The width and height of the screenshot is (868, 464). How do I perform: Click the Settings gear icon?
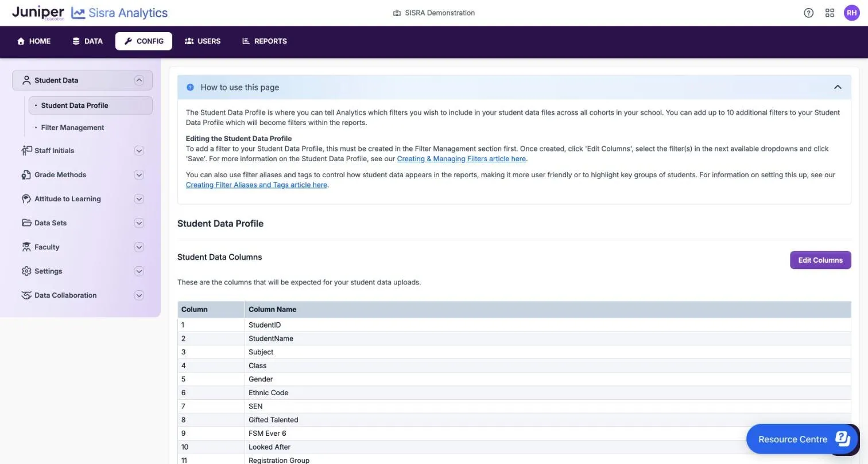[x=26, y=271]
